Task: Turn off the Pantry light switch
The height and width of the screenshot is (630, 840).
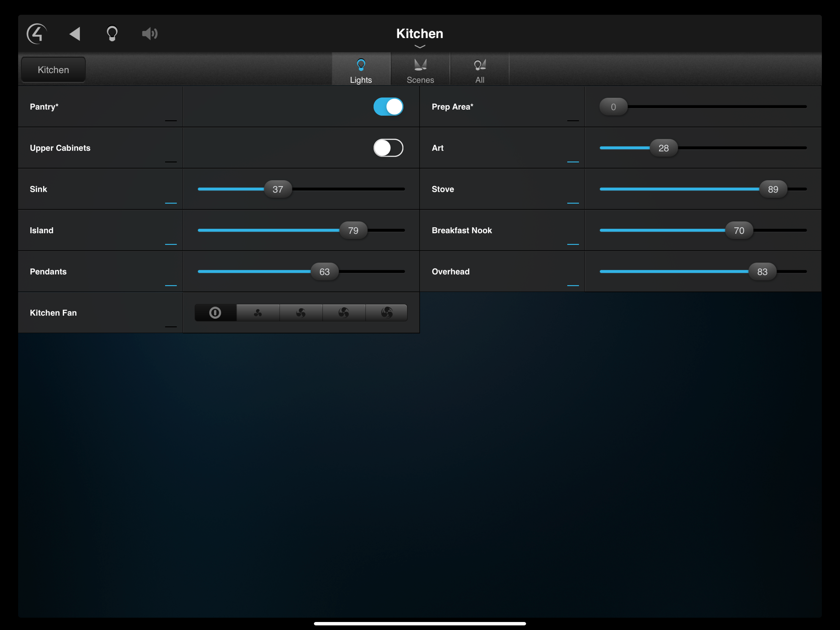Action: pyautogui.click(x=388, y=107)
